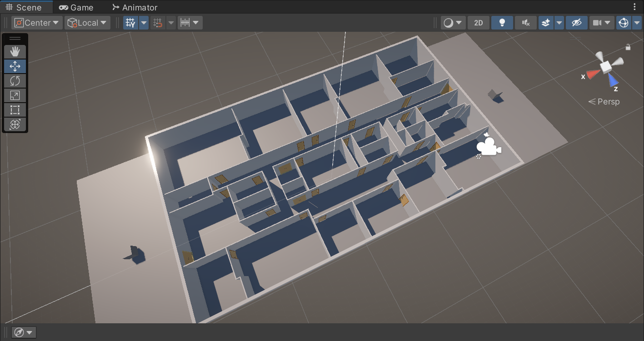644x341 pixels.
Task: Select the Transform tool
Action: pos(15,124)
